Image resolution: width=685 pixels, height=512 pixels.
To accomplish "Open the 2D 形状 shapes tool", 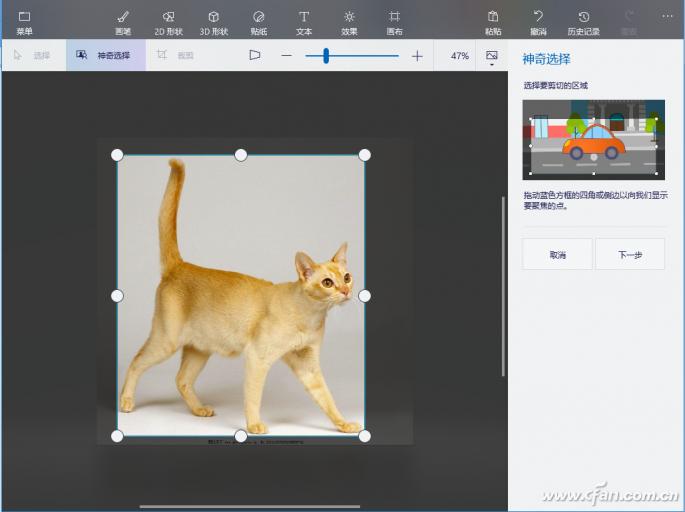I will pyautogui.click(x=168, y=22).
